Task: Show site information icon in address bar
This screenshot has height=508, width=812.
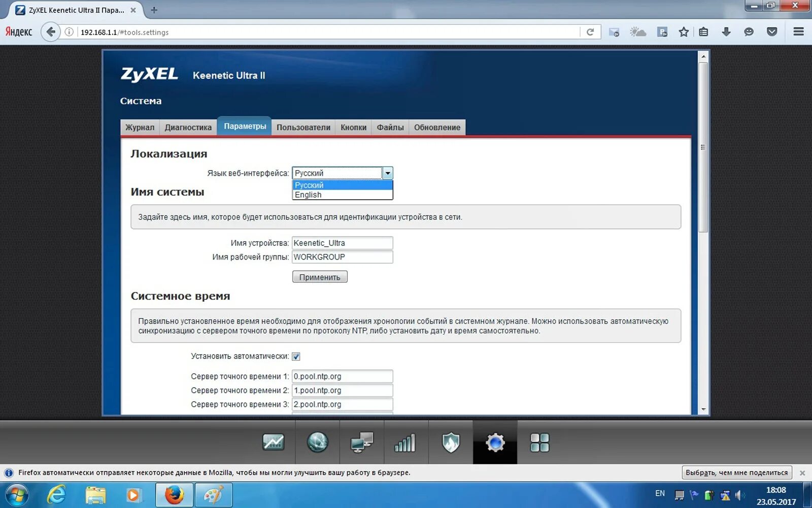Action: [70, 32]
